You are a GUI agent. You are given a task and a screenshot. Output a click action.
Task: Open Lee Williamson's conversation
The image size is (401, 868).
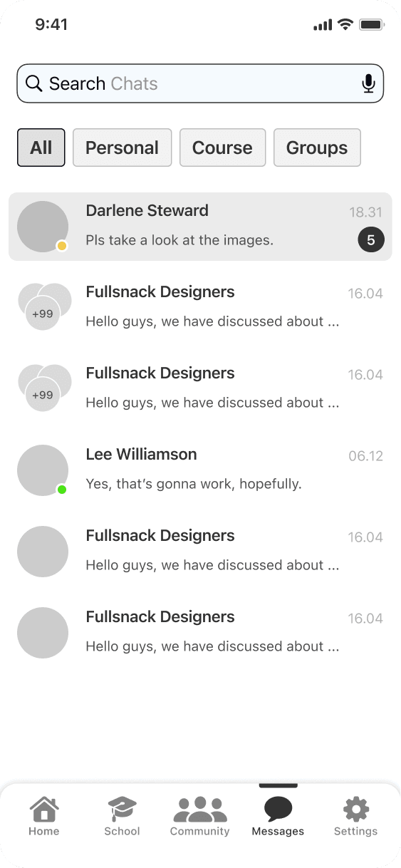coord(200,470)
